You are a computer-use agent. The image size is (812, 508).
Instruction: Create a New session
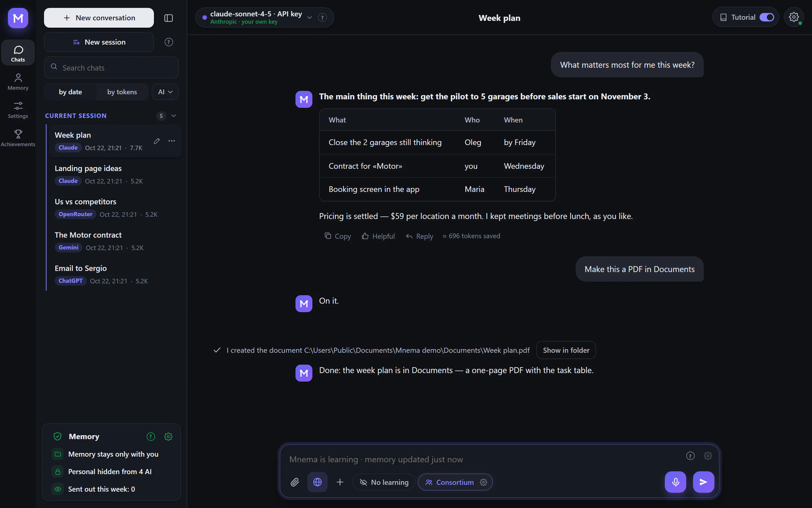click(99, 42)
